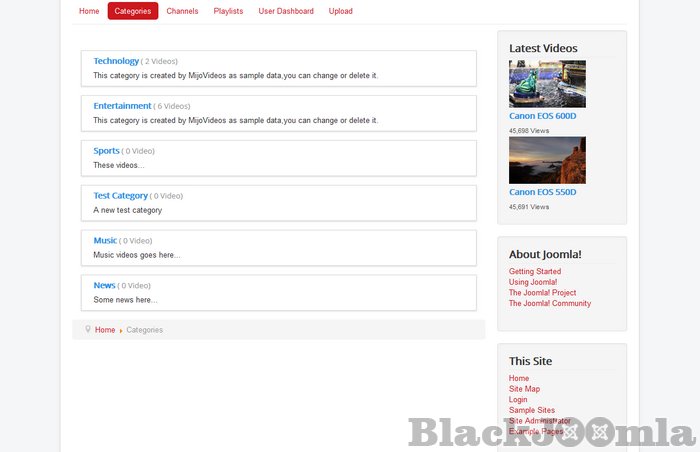This screenshot has width=700, height=452.
Task: Open the Canon EOS 550D video thumbnail
Action: (x=547, y=160)
